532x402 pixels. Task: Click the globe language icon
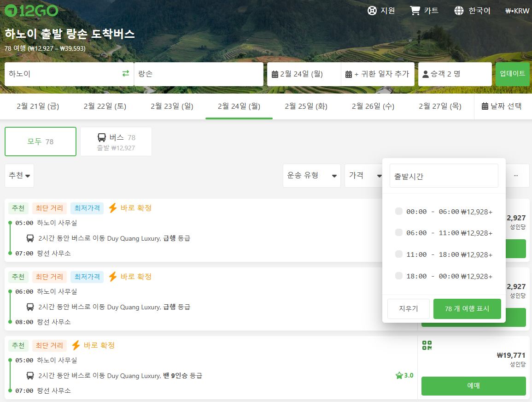459,11
